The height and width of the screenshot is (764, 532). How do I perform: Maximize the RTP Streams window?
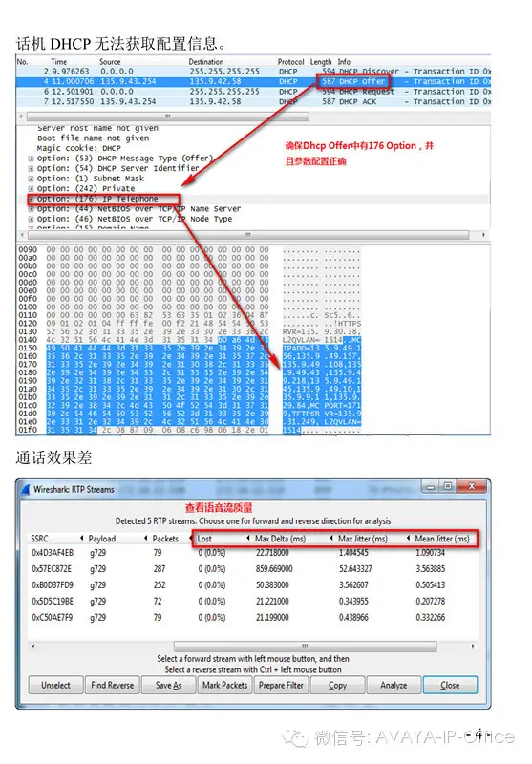[x=447, y=486]
